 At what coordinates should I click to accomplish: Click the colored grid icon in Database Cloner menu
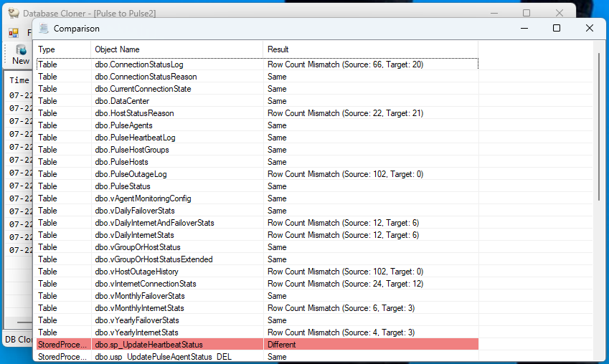pyautogui.click(x=14, y=33)
